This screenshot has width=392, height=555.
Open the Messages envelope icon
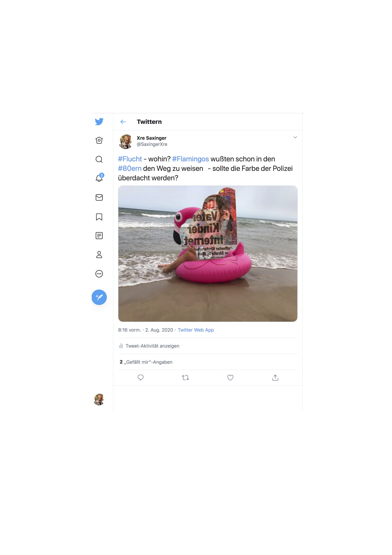click(x=99, y=198)
